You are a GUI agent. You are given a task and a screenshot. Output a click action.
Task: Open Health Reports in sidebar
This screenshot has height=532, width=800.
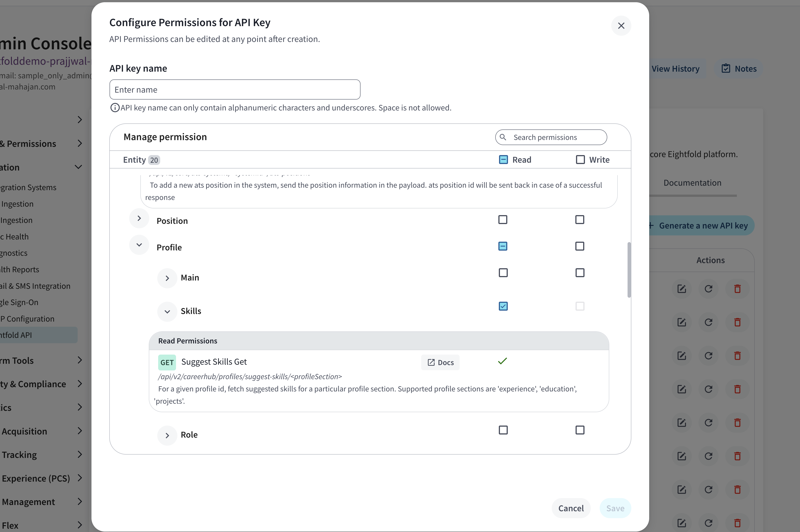pyautogui.click(x=19, y=269)
